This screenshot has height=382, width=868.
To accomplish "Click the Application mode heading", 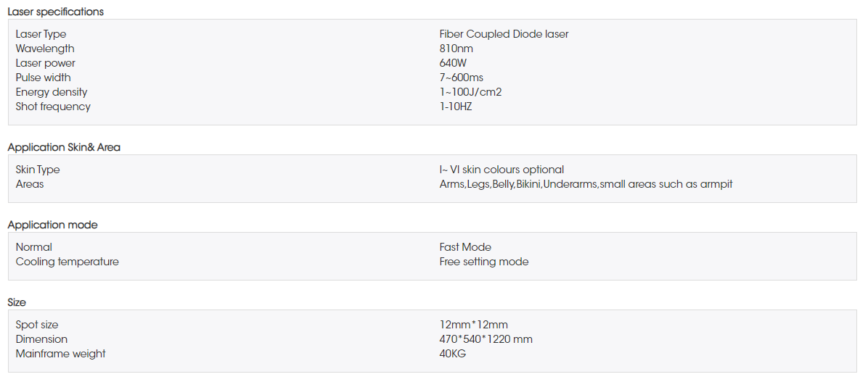I will [52, 225].
